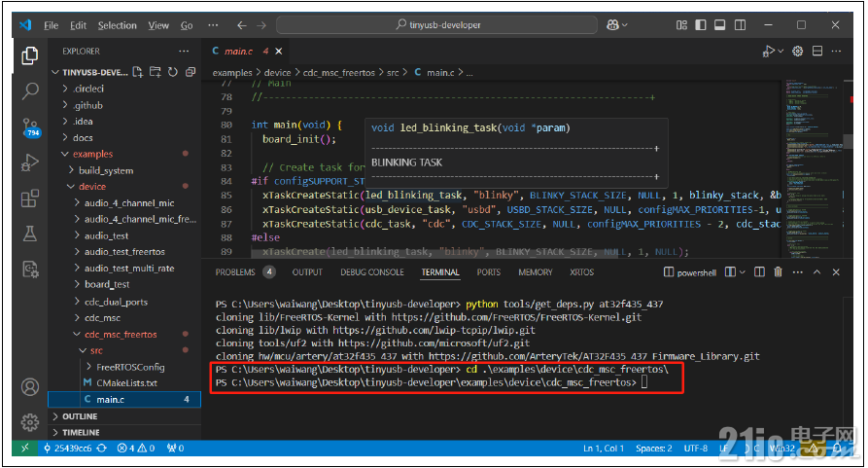The height and width of the screenshot is (468, 868).
Task: Change encoding via UTF-8 status item
Action: coord(695,449)
